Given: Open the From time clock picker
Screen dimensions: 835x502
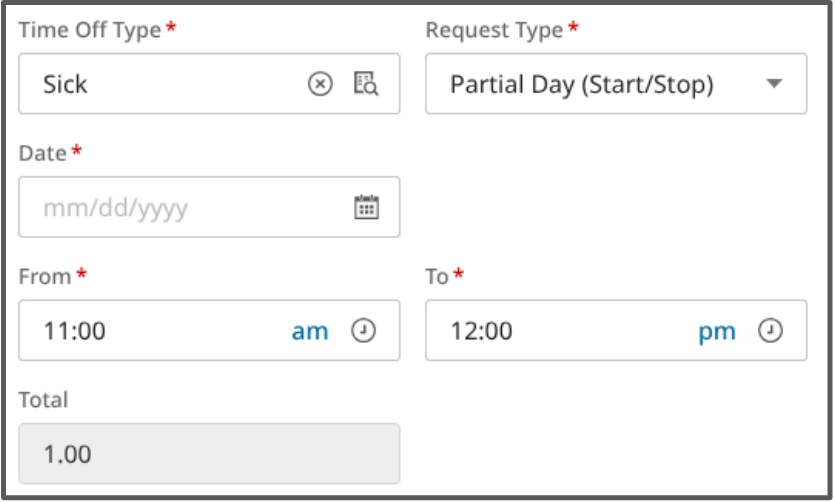Looking at the screenshot, I should [x=364, y=331].
